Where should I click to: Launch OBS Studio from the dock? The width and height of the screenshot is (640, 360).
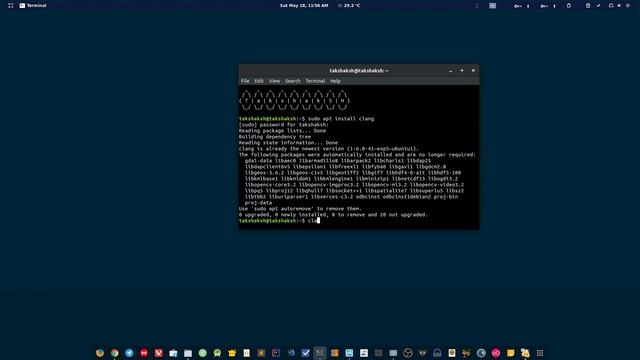[x=408, y=353]
